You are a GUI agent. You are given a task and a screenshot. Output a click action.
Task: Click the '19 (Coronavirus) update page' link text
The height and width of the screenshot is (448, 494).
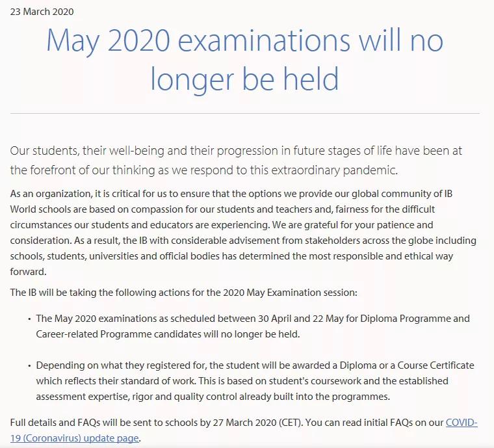(x=74, y=438)
